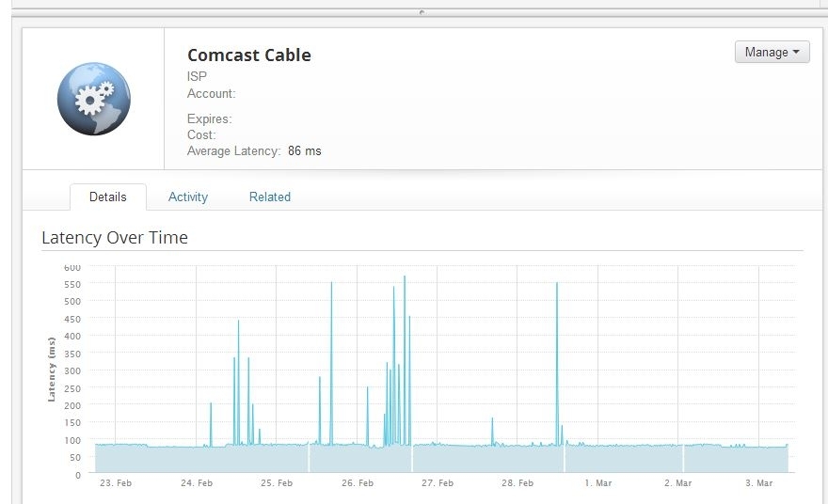Switch to the Related tab
The height and width of the screenshot is (504, 828).
[270, 197]
